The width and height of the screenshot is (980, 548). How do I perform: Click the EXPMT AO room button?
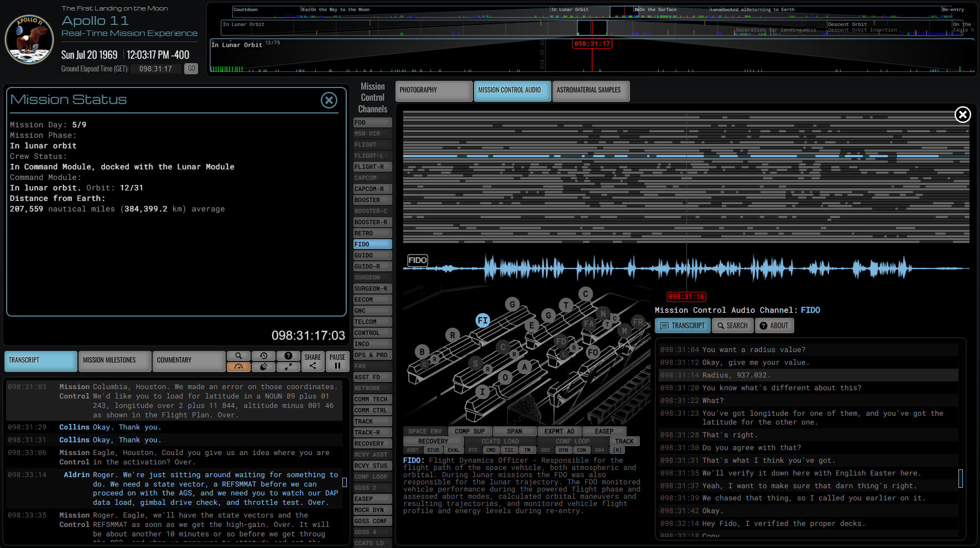559,431
